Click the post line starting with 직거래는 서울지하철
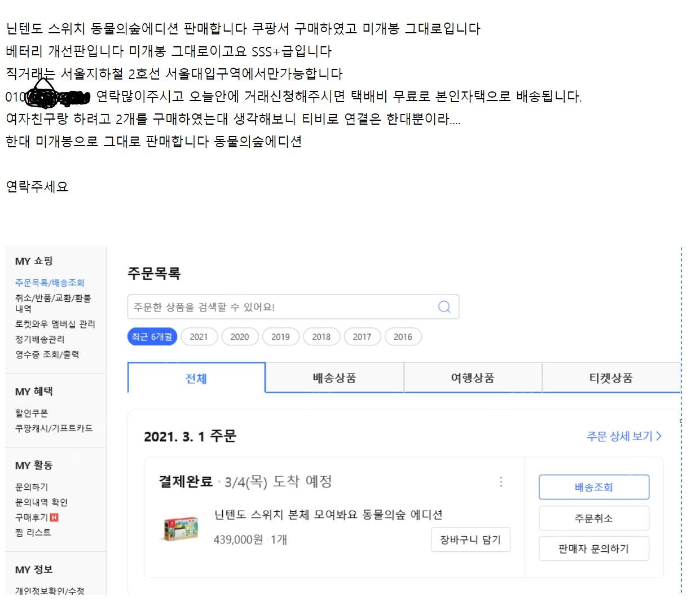Viewport: 700px width, 610px height. pyautogui.click(x=174, y=74)
